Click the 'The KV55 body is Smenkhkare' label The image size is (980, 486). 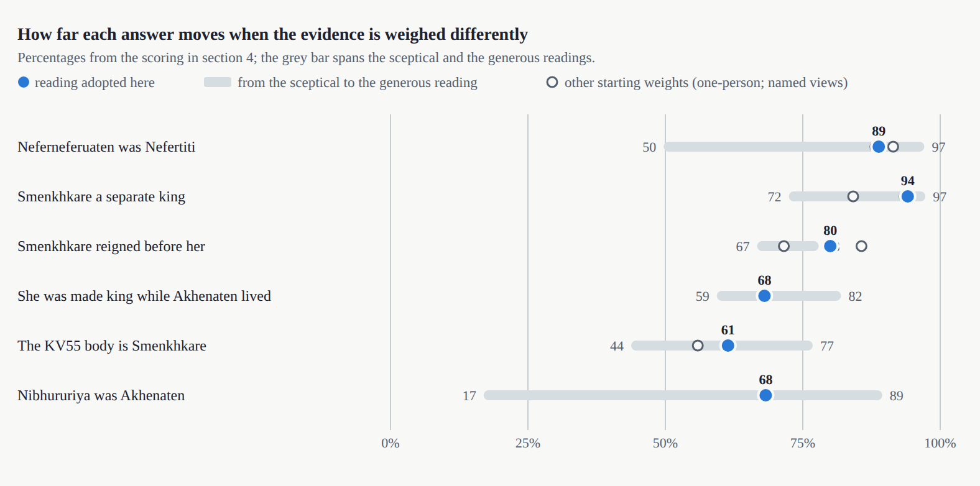112,346
